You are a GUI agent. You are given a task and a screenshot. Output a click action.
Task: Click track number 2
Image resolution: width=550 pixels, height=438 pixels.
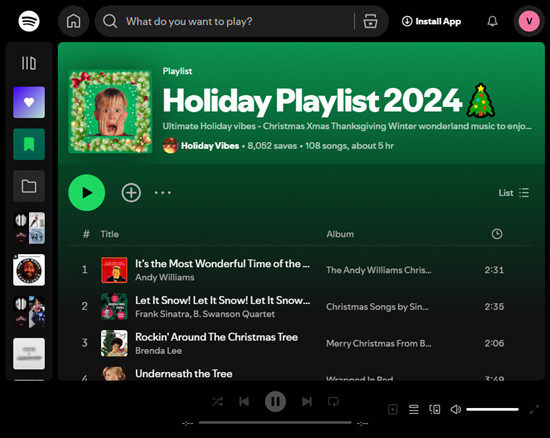point(85,306)
